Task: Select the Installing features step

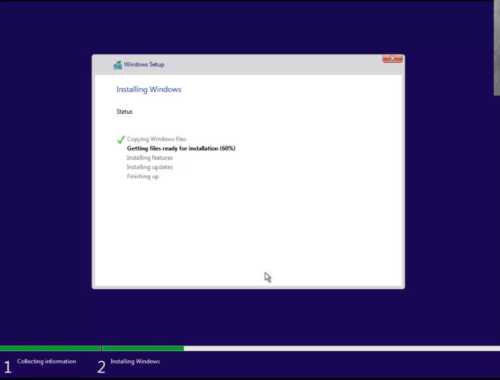Action: tap(149, 158)
